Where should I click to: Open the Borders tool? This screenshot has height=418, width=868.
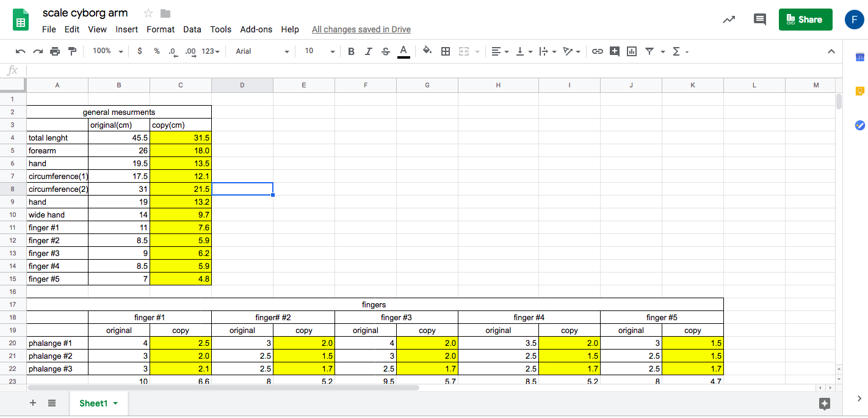(x=446, y=51)
